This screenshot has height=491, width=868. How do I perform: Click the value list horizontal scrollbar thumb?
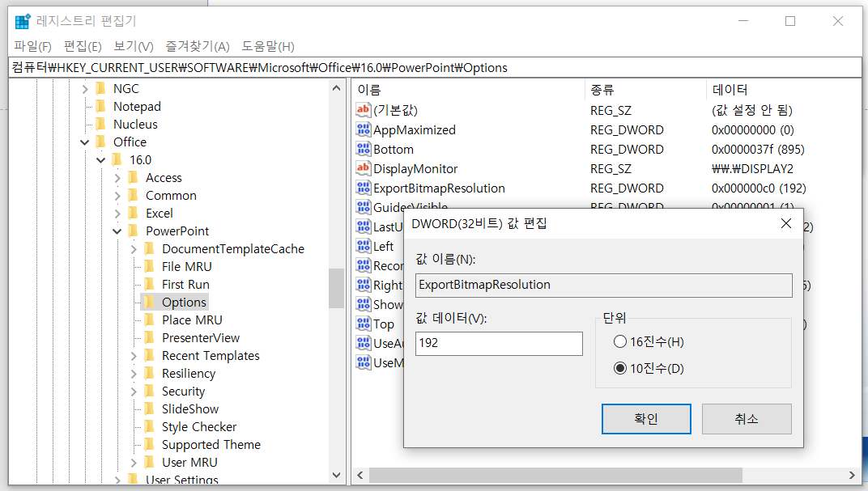[555, 476]
